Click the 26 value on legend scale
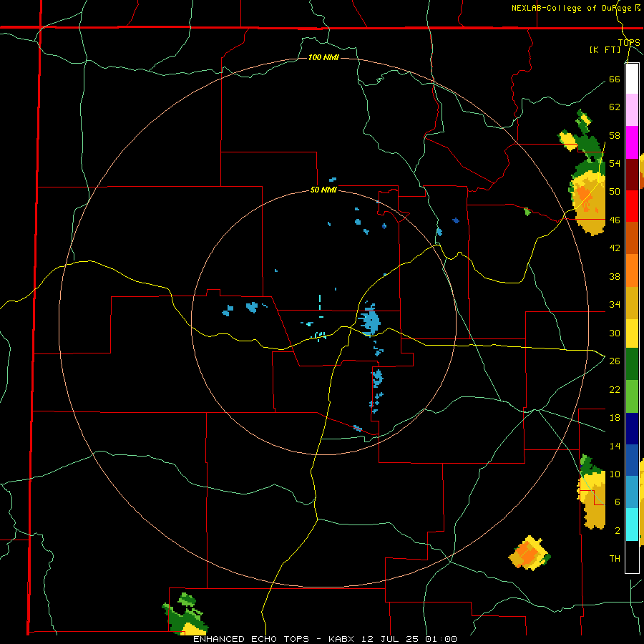The width and height of the screenshot is (644, 644). pos(615,361)
